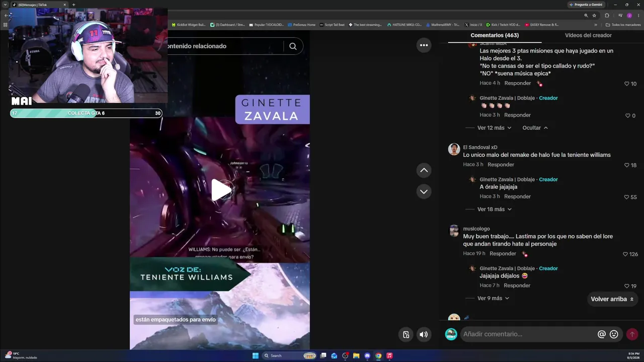Go to the previous video with up arrow
644x362 pixels.
(x=424, y=170)
